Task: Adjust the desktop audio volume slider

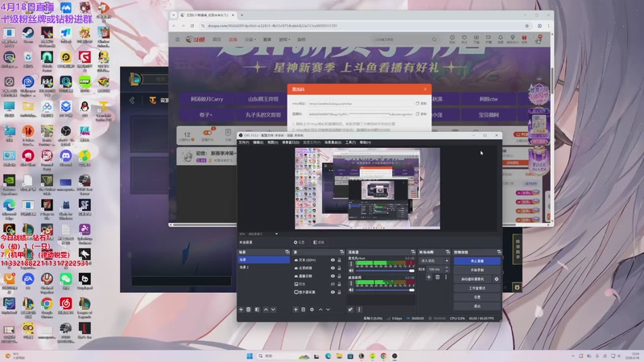Action: pyautogui.click(x=385, y=290)
